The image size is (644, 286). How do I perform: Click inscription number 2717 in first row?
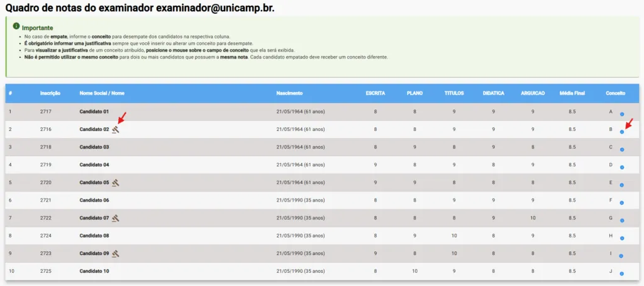click(x=46, y=112)
